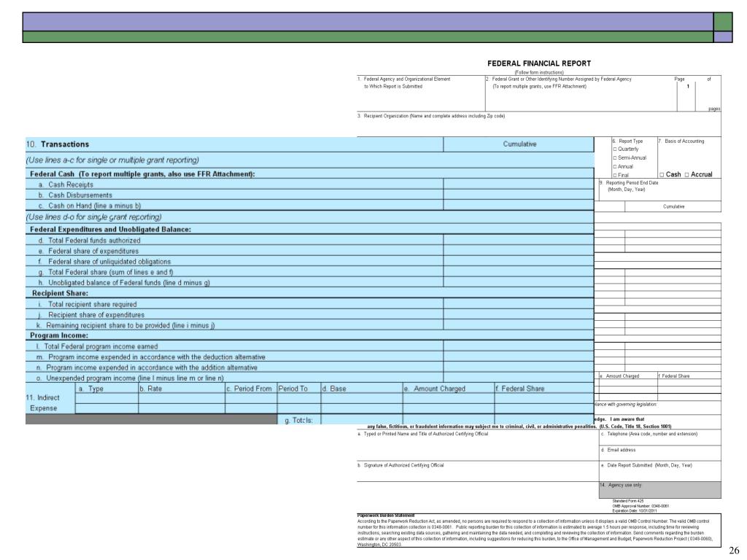The height and width of the screenshot is (560, 747).
Task: Click the gray 'Agency use only' box
Action: click(659, 489)
